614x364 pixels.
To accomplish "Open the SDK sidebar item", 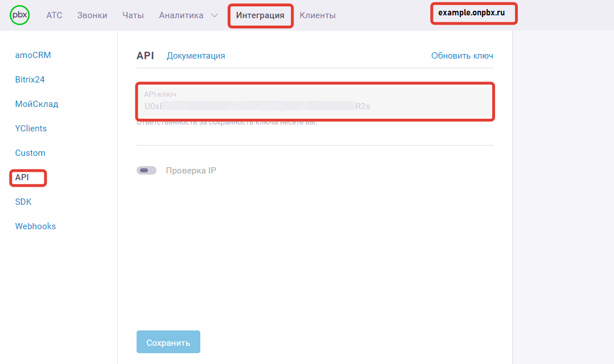I will coord(23,202).
